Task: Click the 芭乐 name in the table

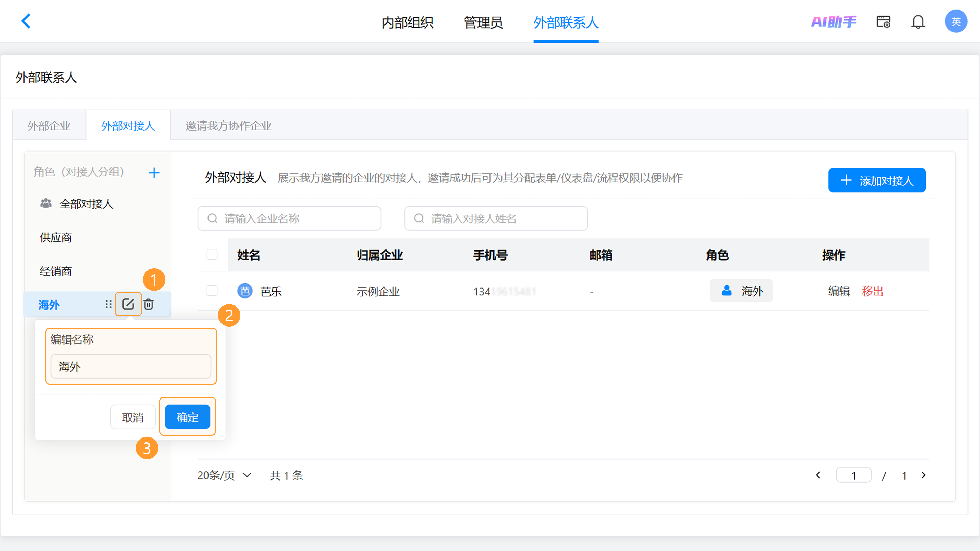Action: [x=271, y=291]
